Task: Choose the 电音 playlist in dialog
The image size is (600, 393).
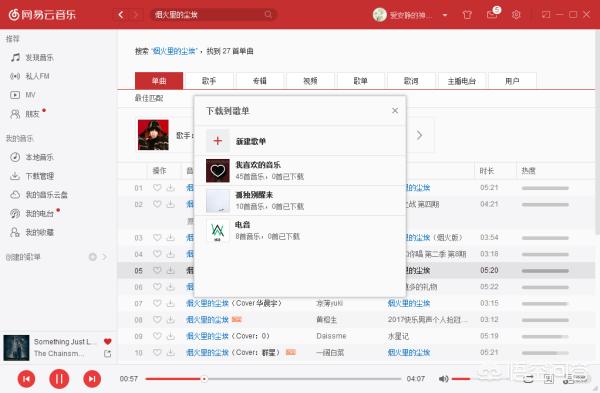Action: pyautogui.click(x=300, y=231)
